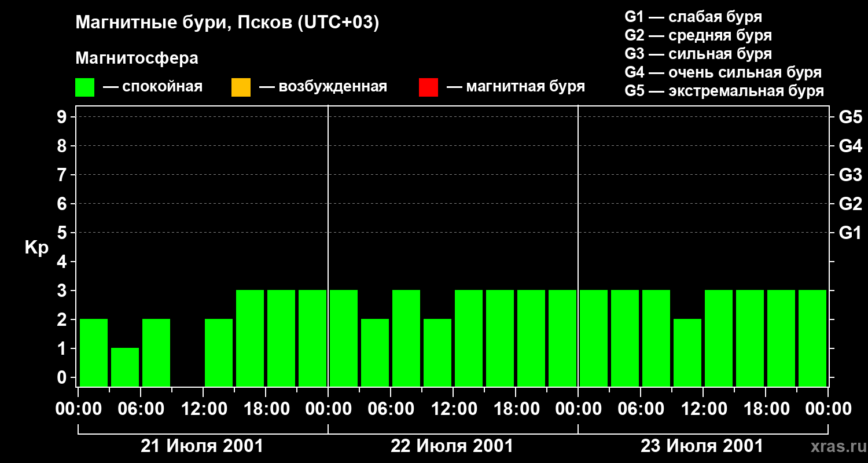Click the 23 July 00:00–03:00 bar
The height and width of the screenshot is (463, 868).
[x=594, y=338]
